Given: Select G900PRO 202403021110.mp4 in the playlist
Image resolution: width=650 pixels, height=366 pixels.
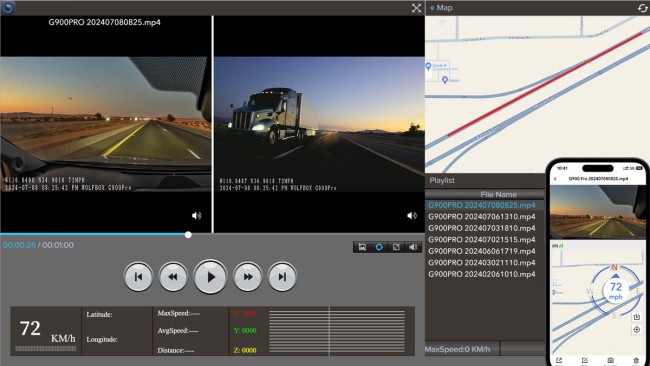Looking at the screenshot, I should coord(482,263).
